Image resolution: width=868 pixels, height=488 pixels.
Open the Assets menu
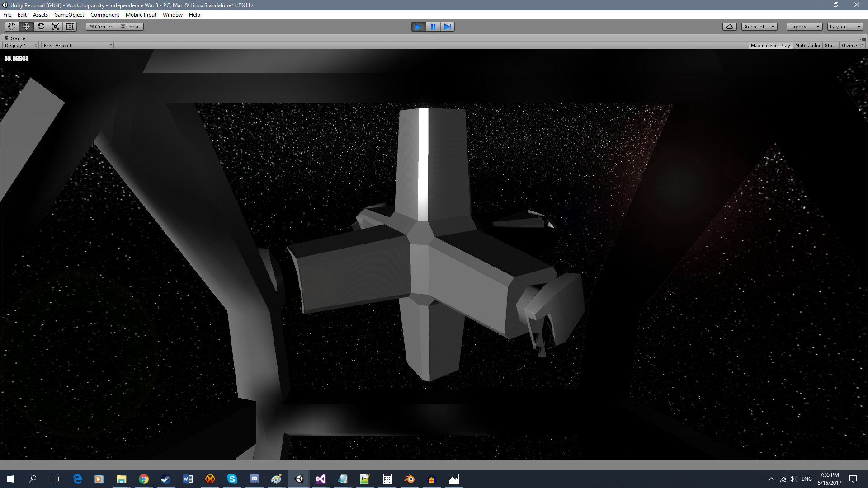click(x=40, y=15)
